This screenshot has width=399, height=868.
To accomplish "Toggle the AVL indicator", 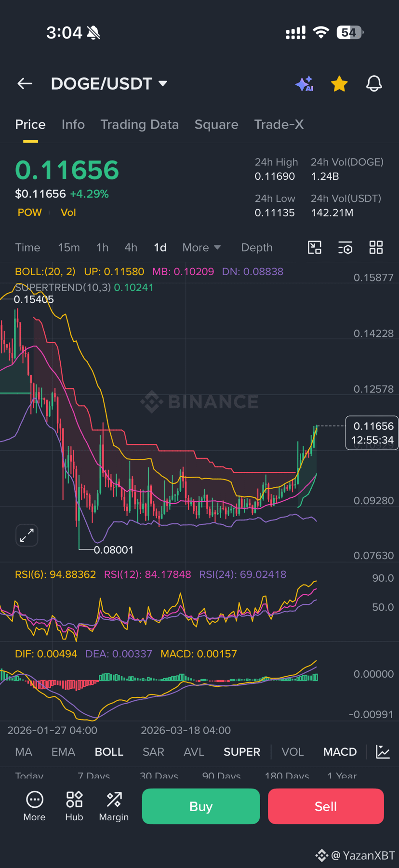I will pos(194,752).
